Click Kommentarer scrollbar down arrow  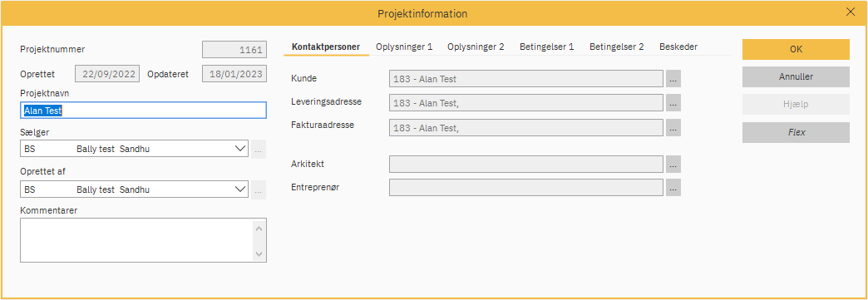click(259, 253)
